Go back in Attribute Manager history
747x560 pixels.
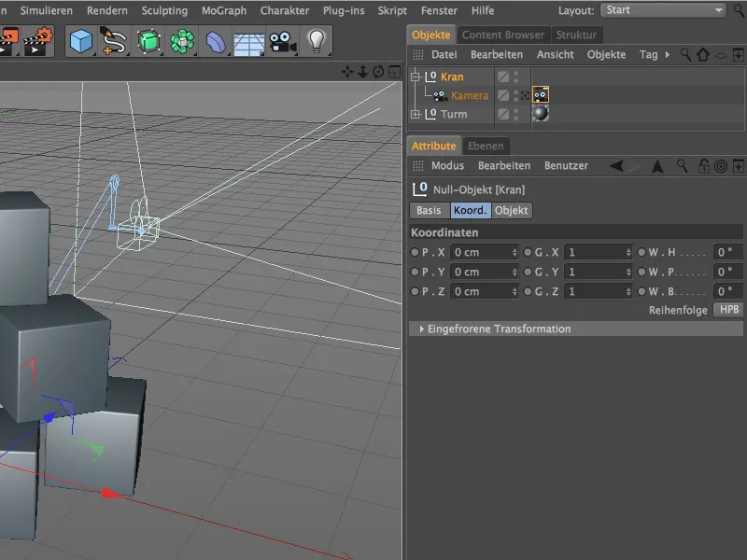pos(616,166)
